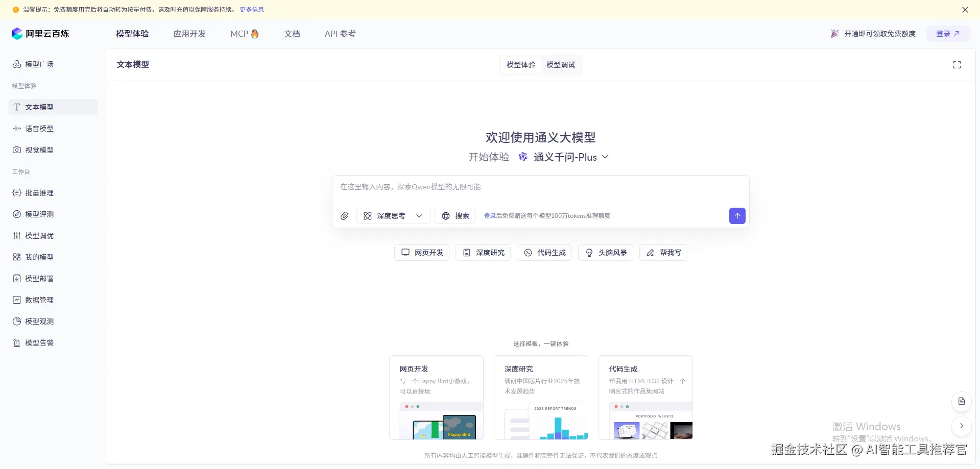Click the 登录 login button
This screenshot has width=980, height=469.
pyautogui.click(x=948, y=34)
